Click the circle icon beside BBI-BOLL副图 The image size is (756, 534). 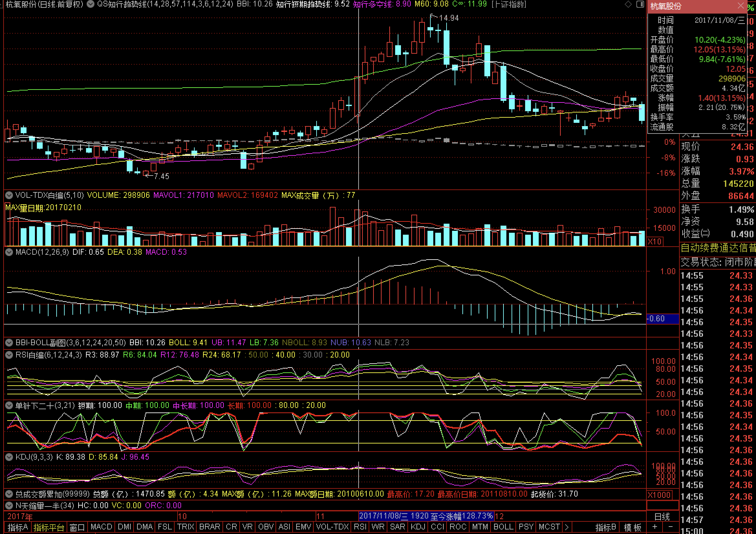point(9,343)
